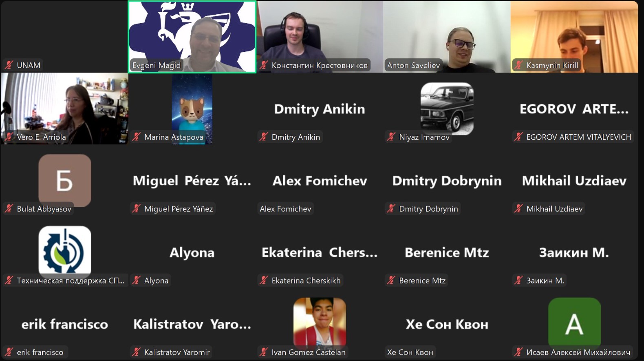Click Bulat Abbyasov's muted microphone icon
The width and height of the screenshot is (644, 361).
[9, 208]
